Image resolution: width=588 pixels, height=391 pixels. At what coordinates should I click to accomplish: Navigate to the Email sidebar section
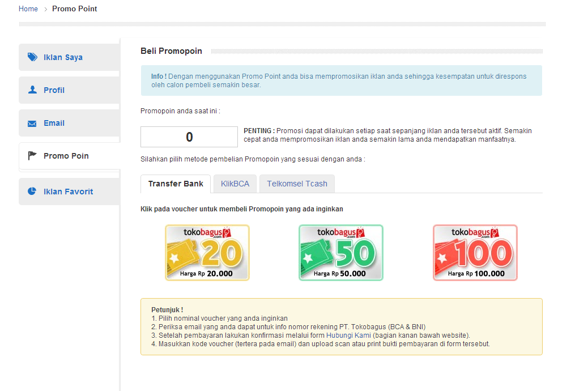pyautogui.click(x=54, y=123)
